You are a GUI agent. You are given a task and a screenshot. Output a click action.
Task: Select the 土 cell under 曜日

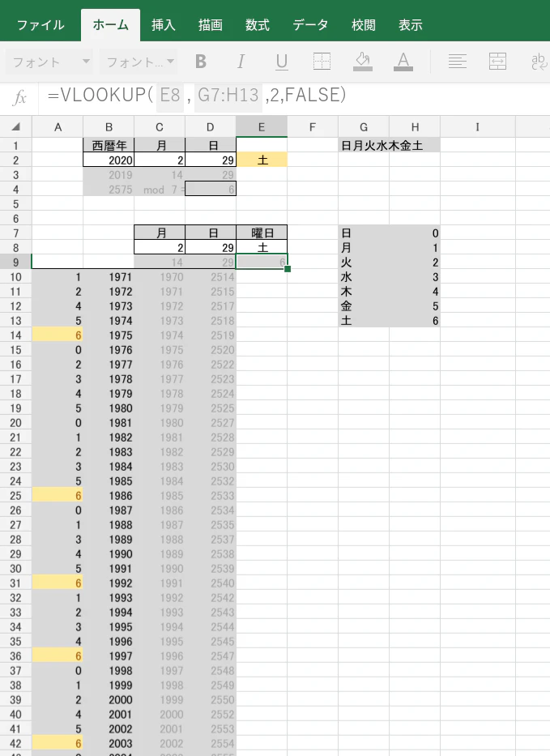coord(262,247)
